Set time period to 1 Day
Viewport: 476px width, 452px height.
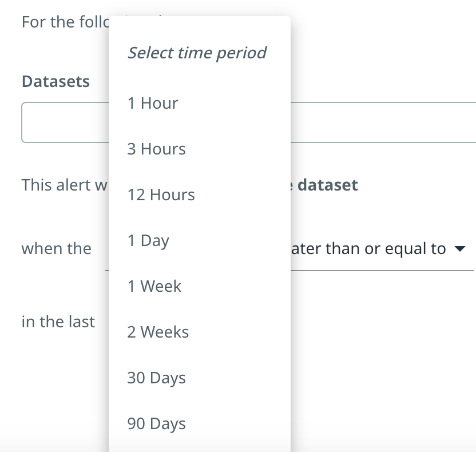point(148,241)
